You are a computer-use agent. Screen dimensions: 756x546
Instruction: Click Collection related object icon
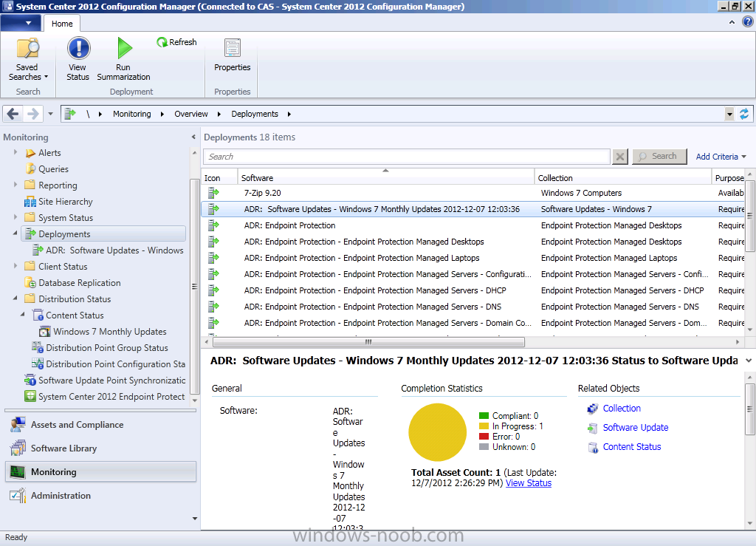[x=593, y=409]
